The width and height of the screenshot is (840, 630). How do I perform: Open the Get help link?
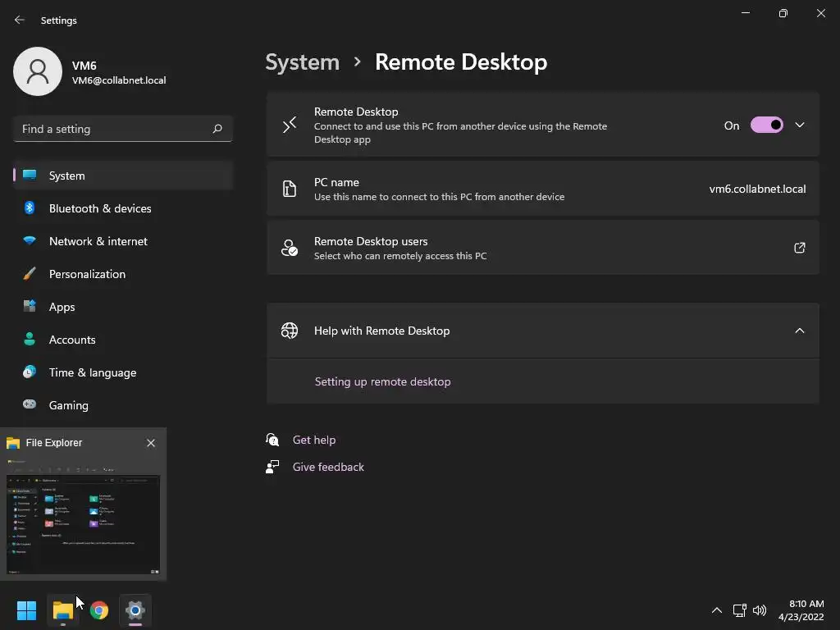coord(314,440)
